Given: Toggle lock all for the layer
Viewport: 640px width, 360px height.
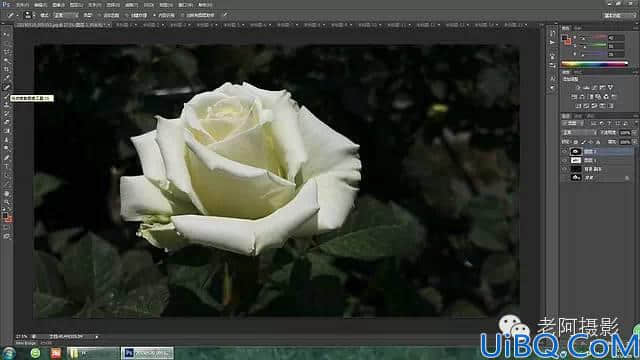Looking at the screenshot, I should (598, 142).
